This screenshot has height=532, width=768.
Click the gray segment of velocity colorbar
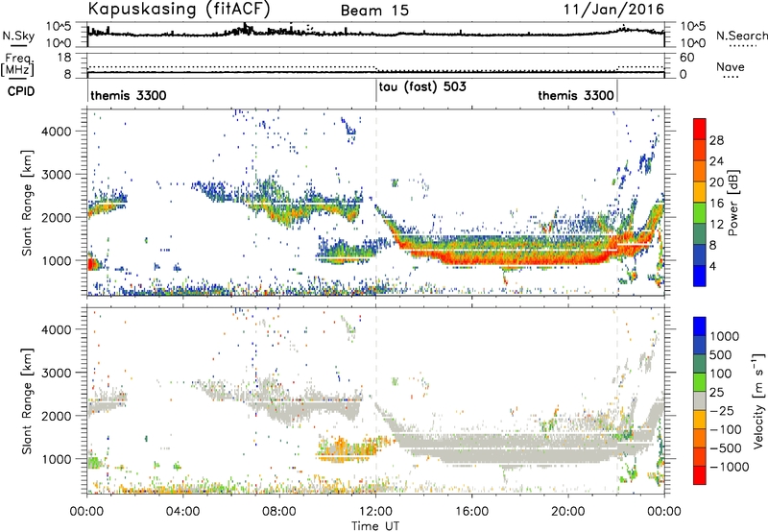[x=700, y=400]
